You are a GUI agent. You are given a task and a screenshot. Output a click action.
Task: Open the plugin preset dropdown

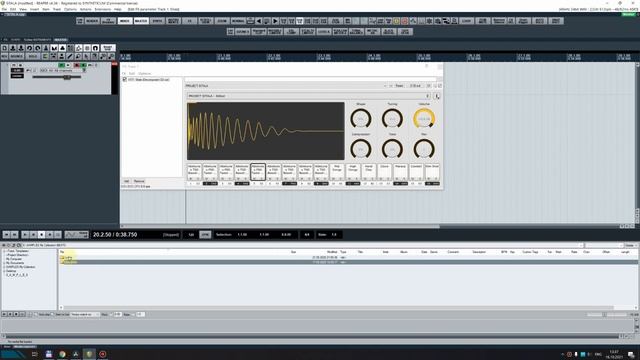(x=308, y=96)
